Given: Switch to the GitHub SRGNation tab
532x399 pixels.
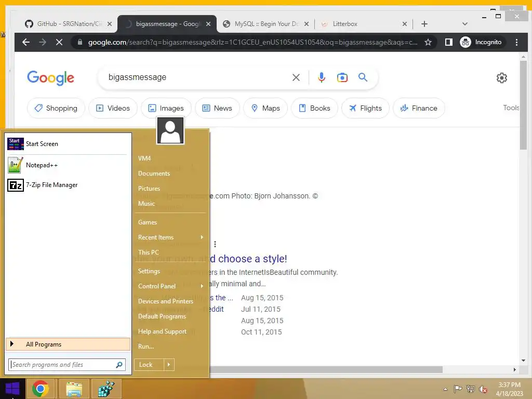Looking at the screenshot, I should tap(69, 24).
